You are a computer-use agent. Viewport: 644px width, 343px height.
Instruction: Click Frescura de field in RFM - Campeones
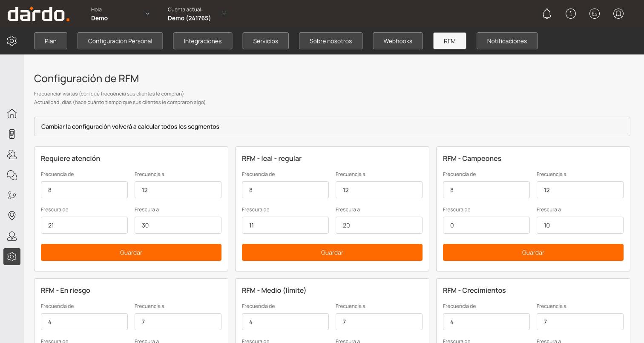pyautogui.click(x=486, y=225)
